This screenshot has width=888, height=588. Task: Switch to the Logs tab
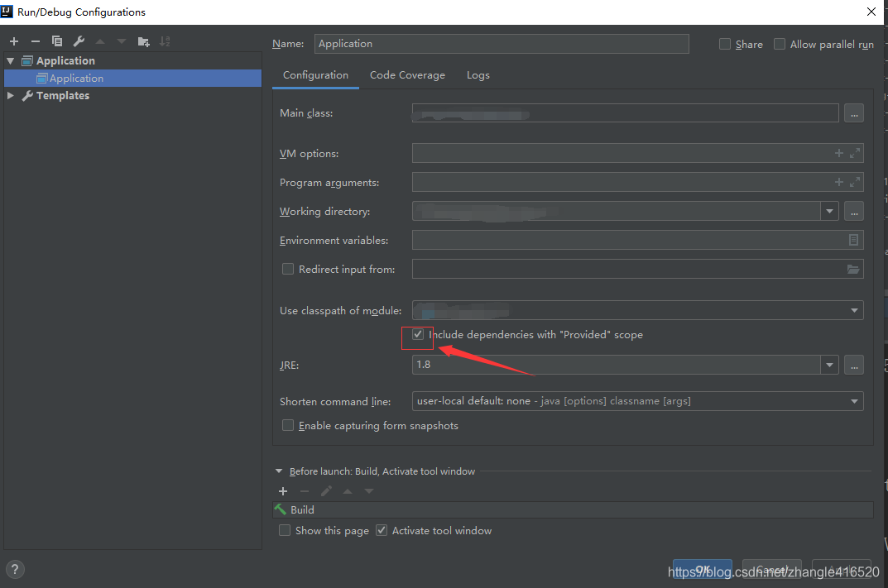click(478, 74)
